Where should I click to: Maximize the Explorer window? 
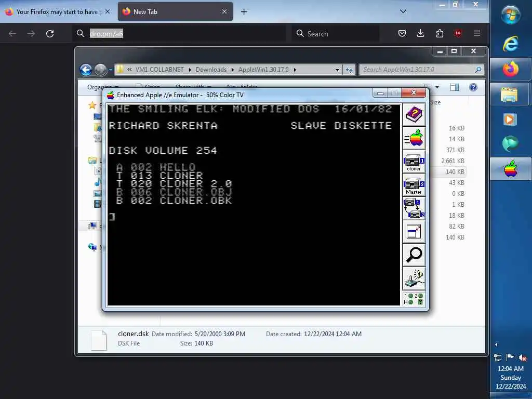pos(454,51)
